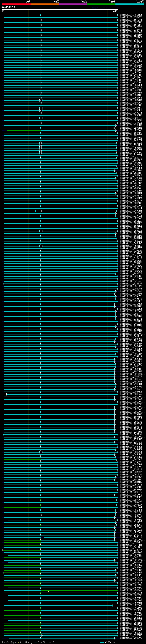Click the UniRef100_C9S583 label
This screenshot has width=146, height=644.
(131, 163)
